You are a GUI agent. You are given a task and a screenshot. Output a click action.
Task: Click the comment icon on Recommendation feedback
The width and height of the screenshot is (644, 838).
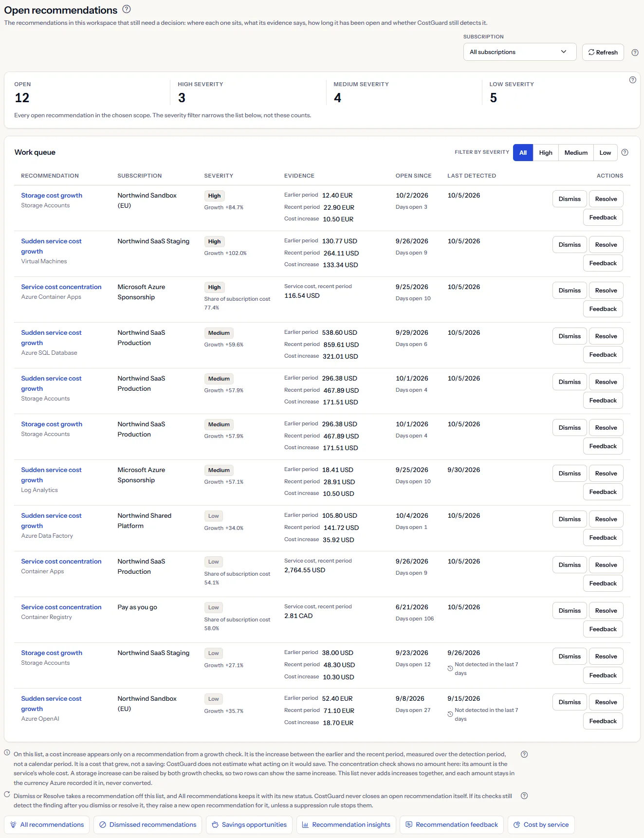tap(409, 824)
